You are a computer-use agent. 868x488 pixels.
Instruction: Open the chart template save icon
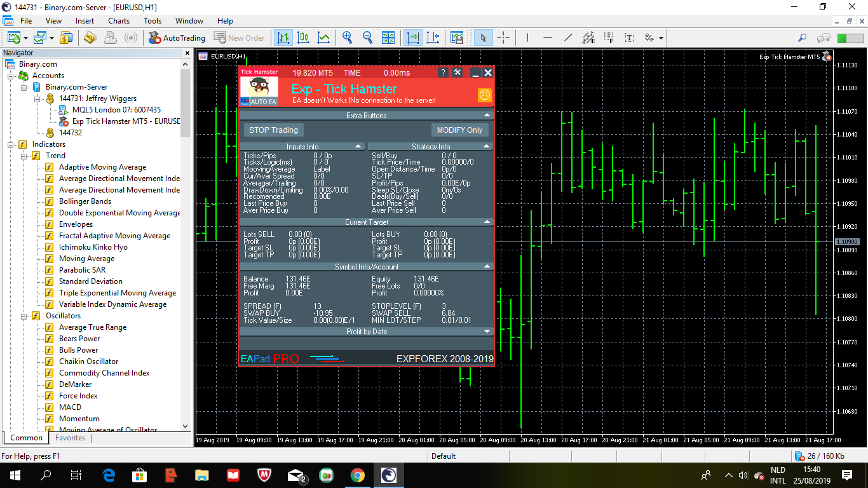tap(457, 37)
